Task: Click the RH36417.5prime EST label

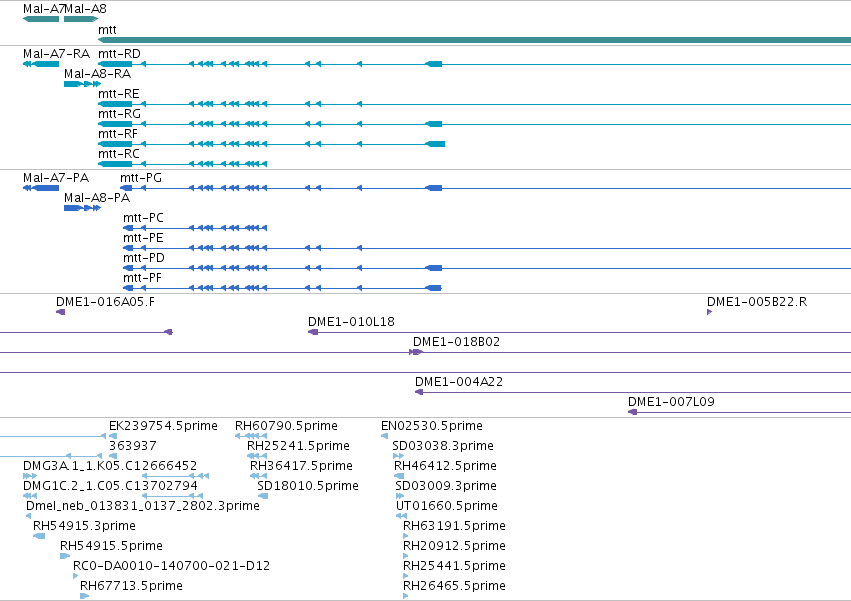Action: (301, 467)
